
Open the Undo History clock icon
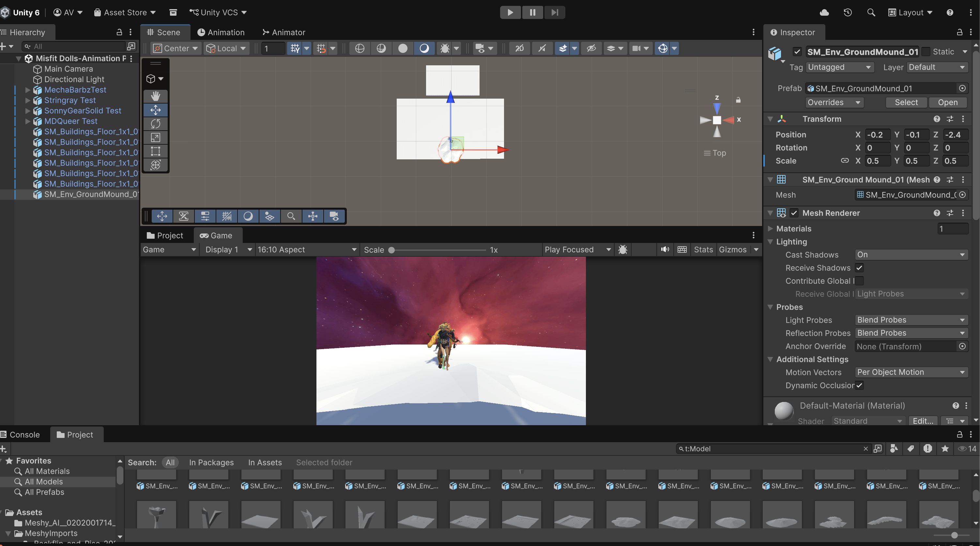848,12
